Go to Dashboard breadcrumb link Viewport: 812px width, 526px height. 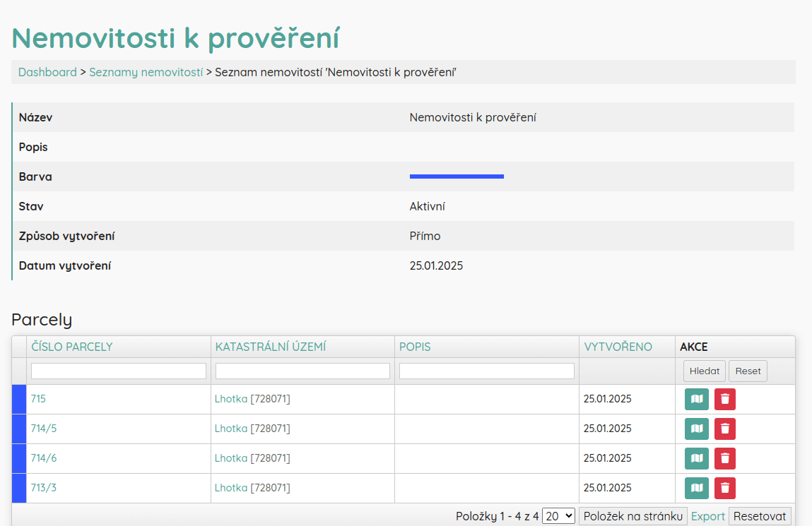pyautogui.click(x=47, y=72)
